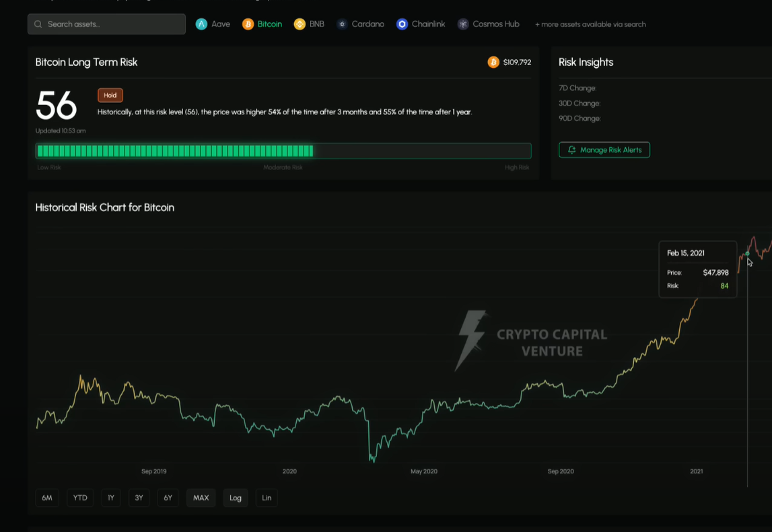The width and height of the screenshot is (772, 532).
Task: Click the Aave coin icon
Action: coord(201,24)
